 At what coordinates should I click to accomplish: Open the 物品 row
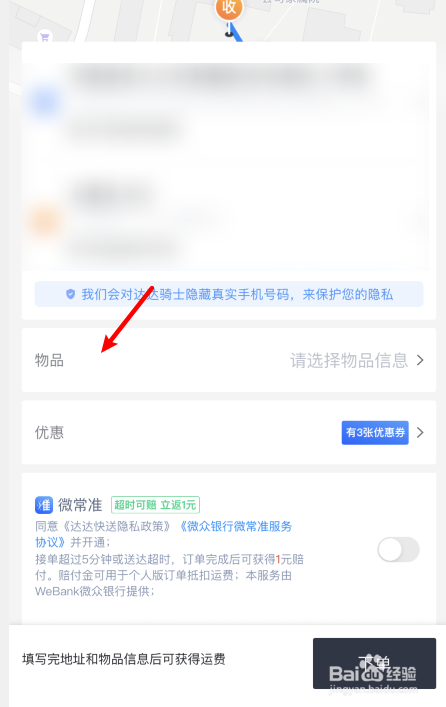tap(229, 360)
